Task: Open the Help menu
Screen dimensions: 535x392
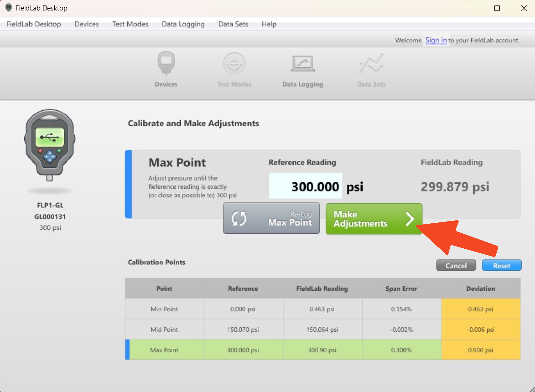Action: 269,24
